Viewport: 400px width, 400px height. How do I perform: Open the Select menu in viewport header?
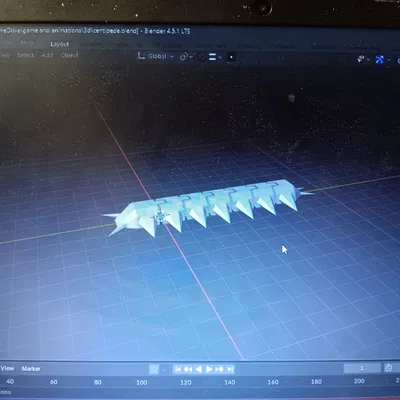pos(25,55)
